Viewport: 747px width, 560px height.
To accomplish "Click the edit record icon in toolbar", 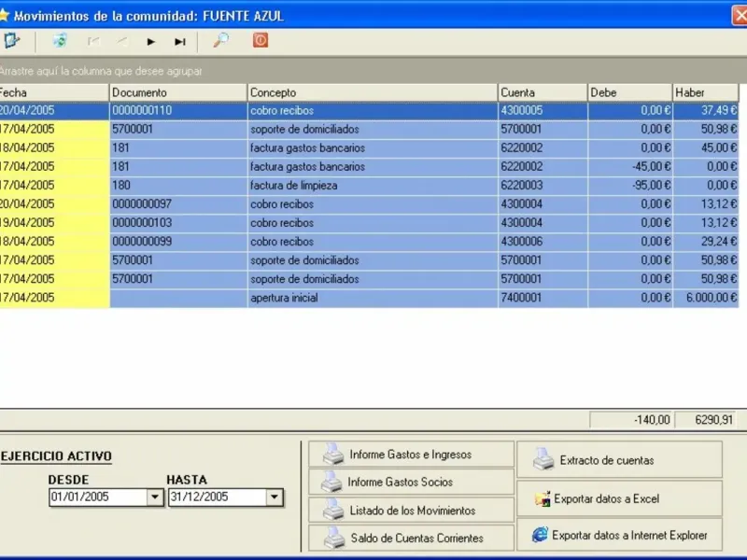I will 11,41.
